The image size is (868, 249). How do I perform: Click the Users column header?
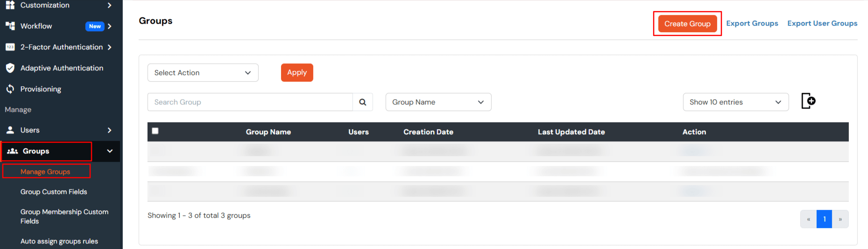click(x=359, y=132)
